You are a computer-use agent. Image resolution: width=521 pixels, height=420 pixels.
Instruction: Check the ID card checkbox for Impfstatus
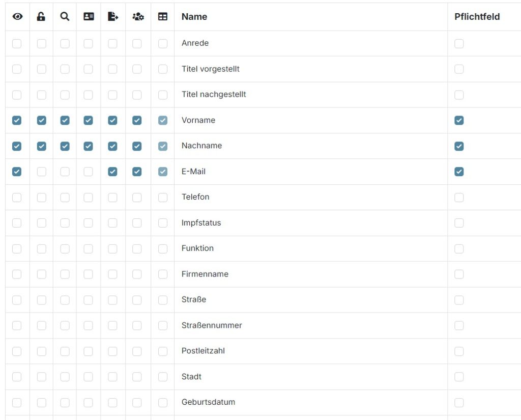click(x=89, y=223)
